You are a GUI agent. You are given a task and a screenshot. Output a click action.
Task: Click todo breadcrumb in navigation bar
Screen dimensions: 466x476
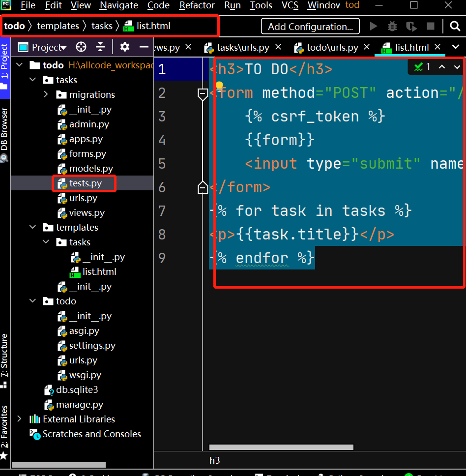point(14,26)
